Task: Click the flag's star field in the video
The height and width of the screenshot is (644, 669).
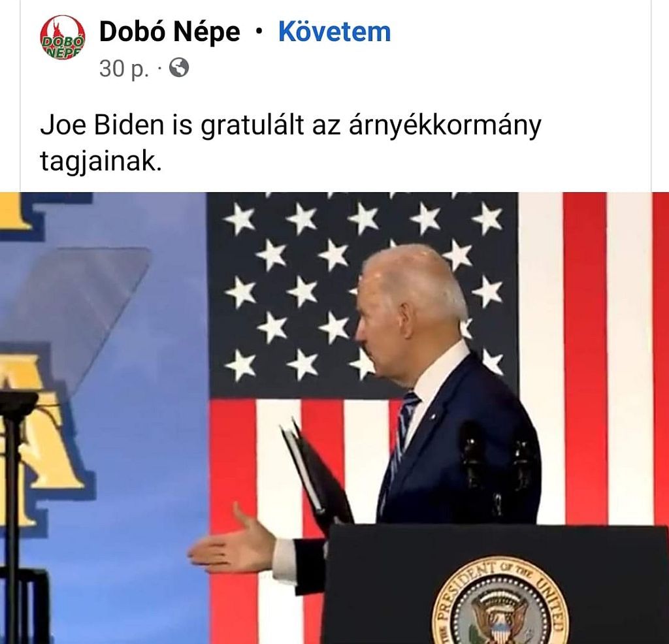Action: [x=362, y=295]
